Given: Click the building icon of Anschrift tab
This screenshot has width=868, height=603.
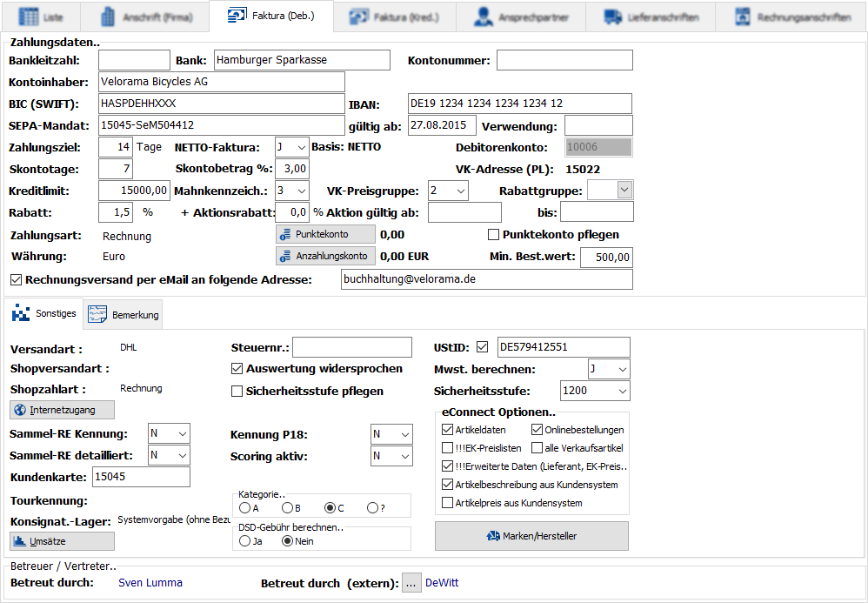Looking at the screenshot, I should point(108,17).
